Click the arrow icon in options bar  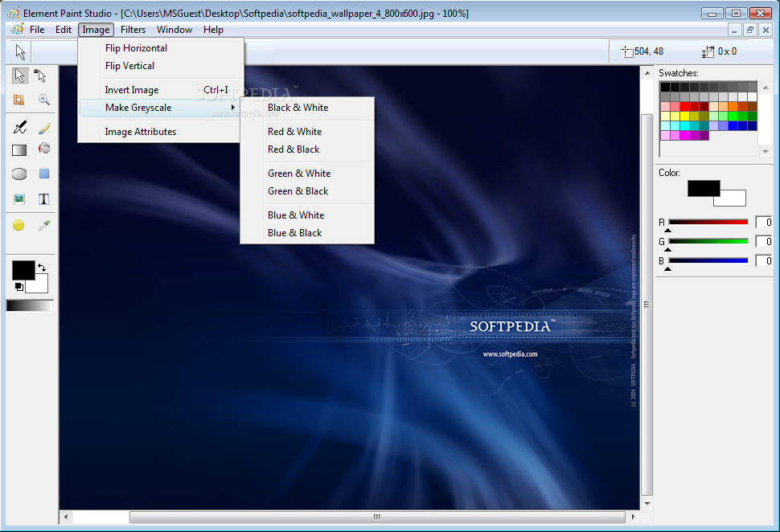(x=20, y=51)
